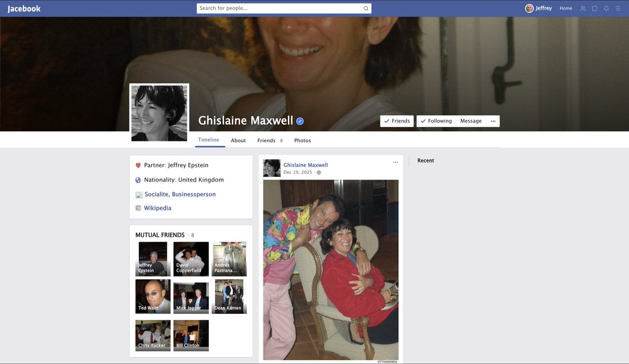The width and height of the screenshot is (629, 364).
Task: Click the Jacebook logo
Action: (24, 8)
